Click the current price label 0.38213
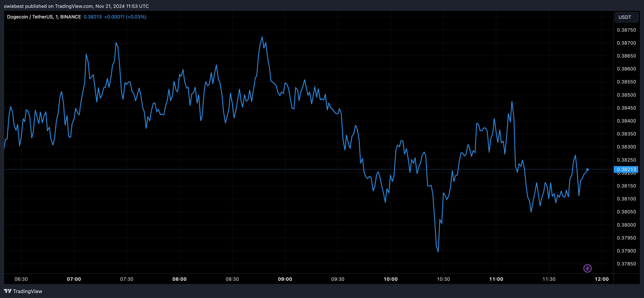 [626, 169]
